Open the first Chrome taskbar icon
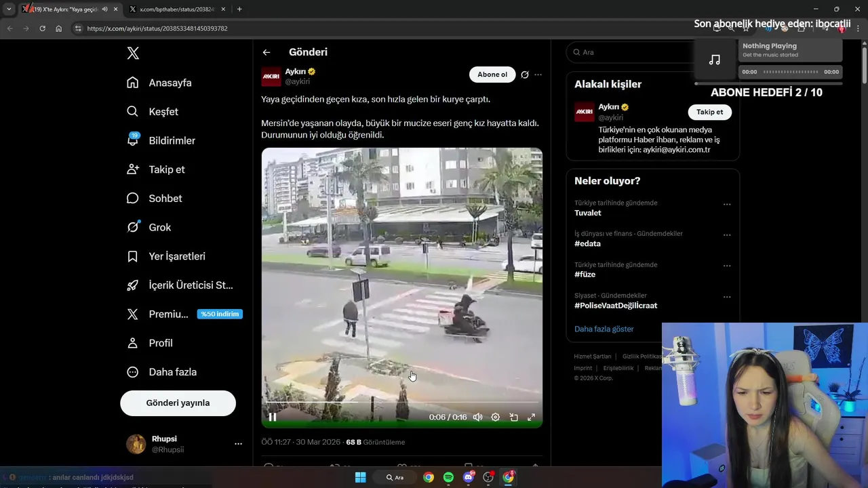 pos(429,477)
